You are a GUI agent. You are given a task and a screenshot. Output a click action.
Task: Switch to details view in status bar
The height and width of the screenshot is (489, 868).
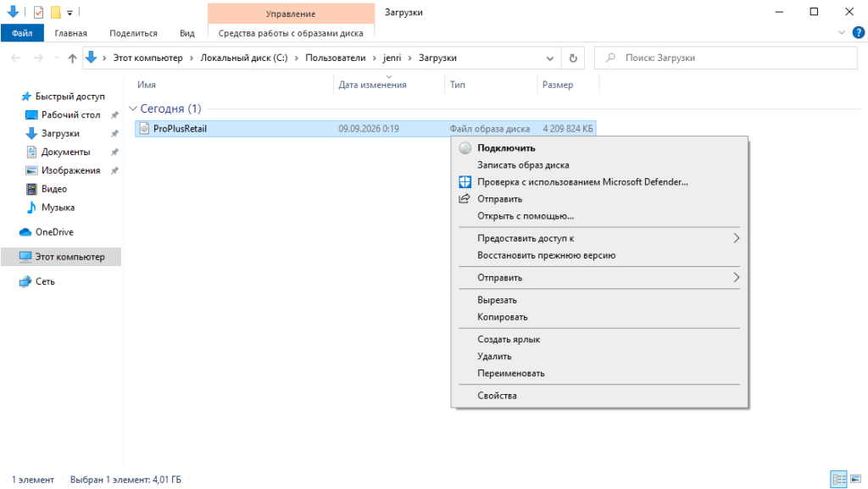[839, 479]
